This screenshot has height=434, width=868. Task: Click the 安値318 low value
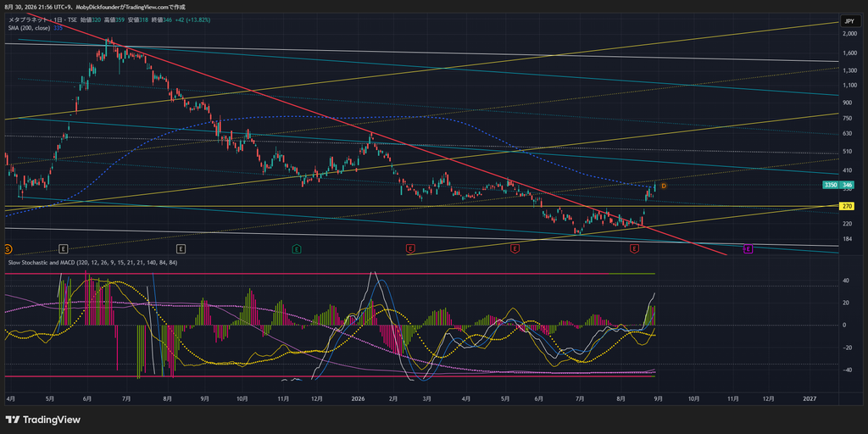[138, 20]
